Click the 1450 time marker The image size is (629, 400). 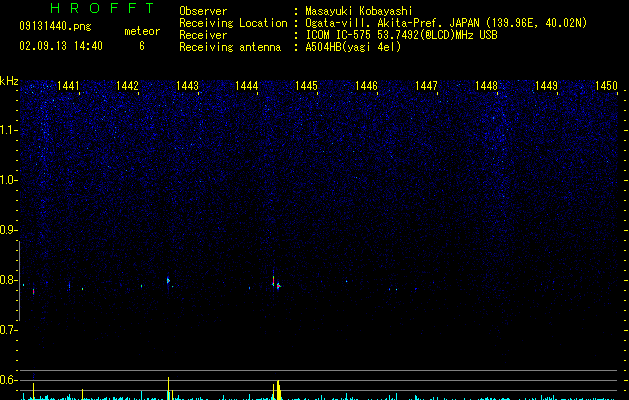pos(606,86)
